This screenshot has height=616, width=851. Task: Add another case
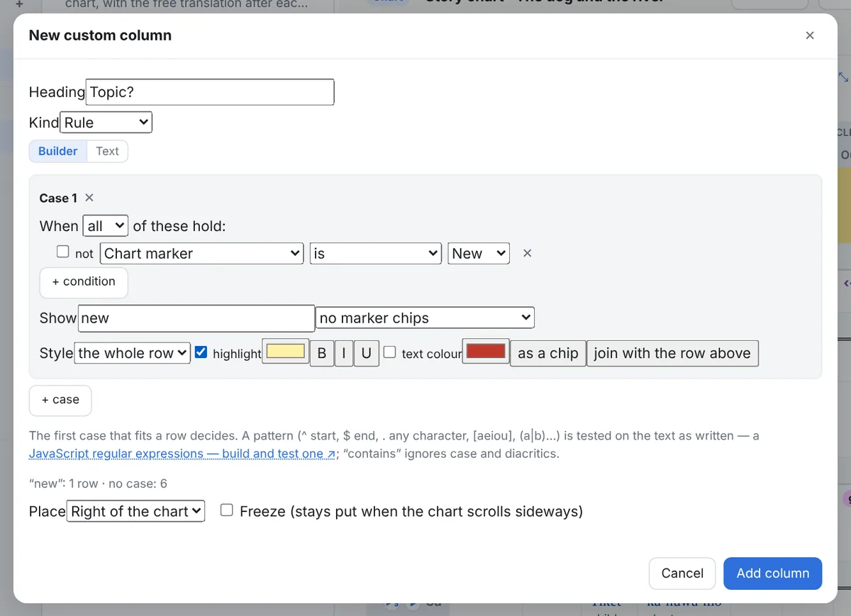[60, 401]
